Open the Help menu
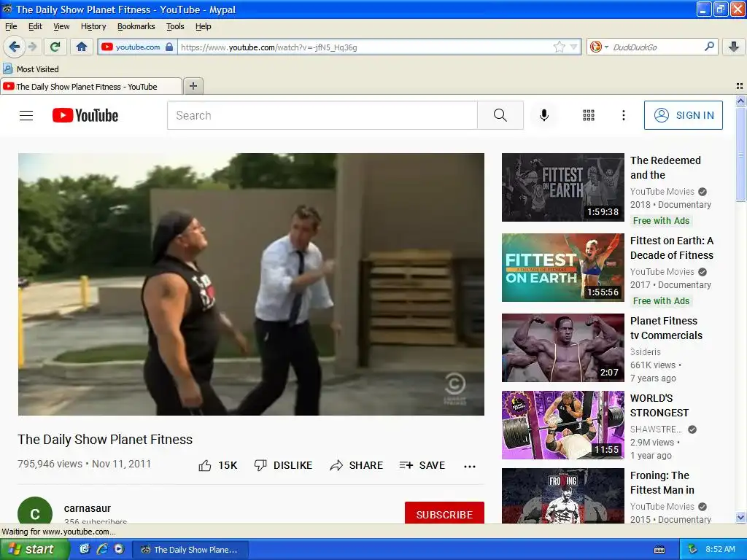747x560 pixels. pos(204,26)
